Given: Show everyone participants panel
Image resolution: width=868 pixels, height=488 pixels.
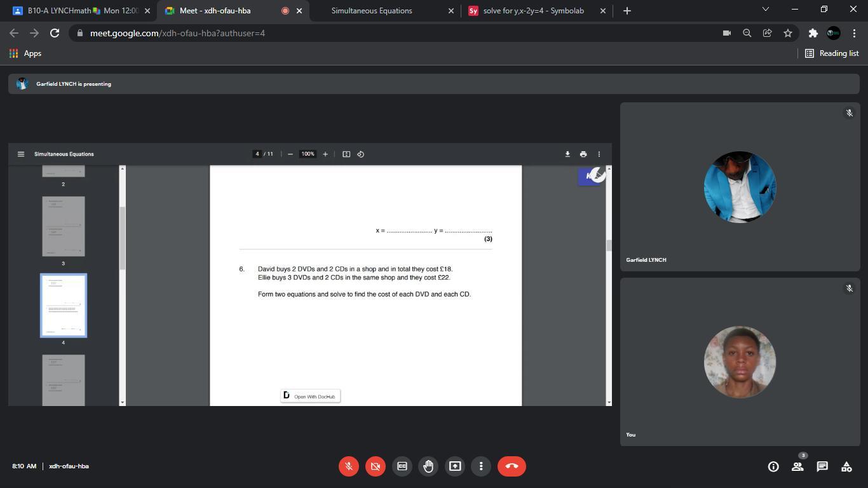Looking at the screenshot, I should pos(797,466).
